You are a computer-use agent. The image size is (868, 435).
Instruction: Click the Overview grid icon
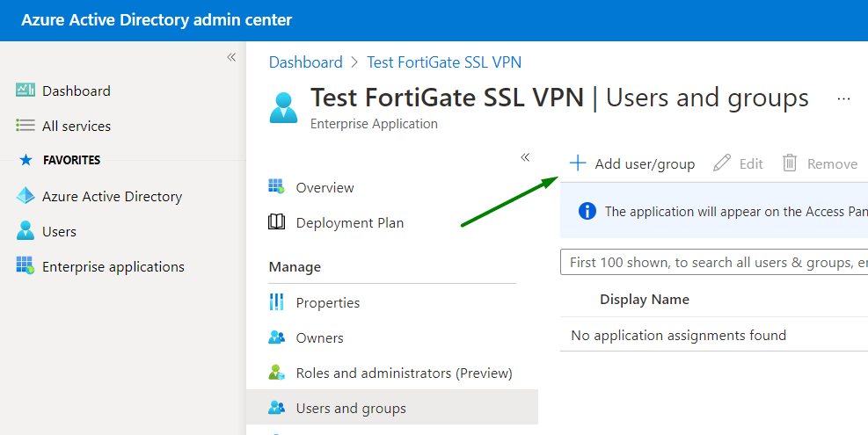pos(277,187)
